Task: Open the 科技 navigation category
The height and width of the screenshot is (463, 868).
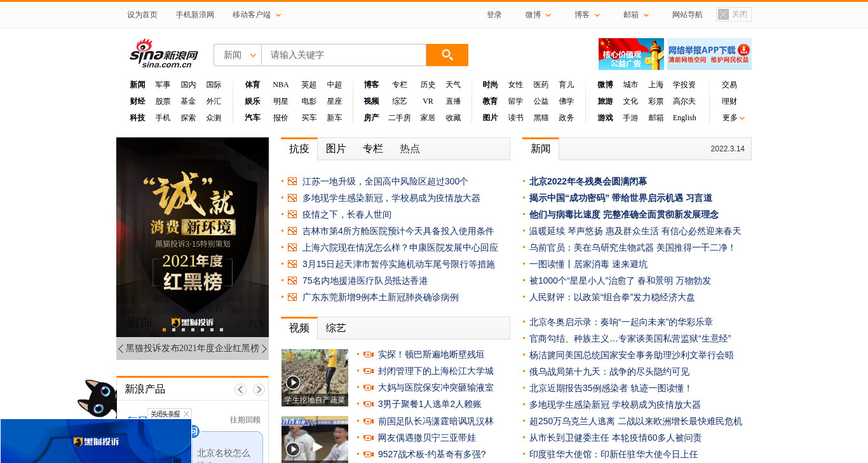Action: (137, 118)
